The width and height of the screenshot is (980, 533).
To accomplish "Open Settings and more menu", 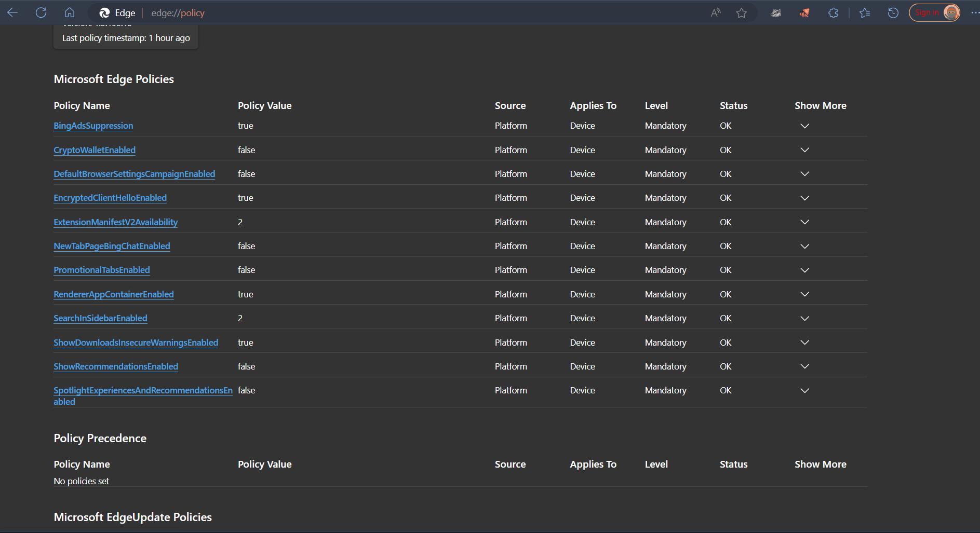I will [x=974, y=13].
